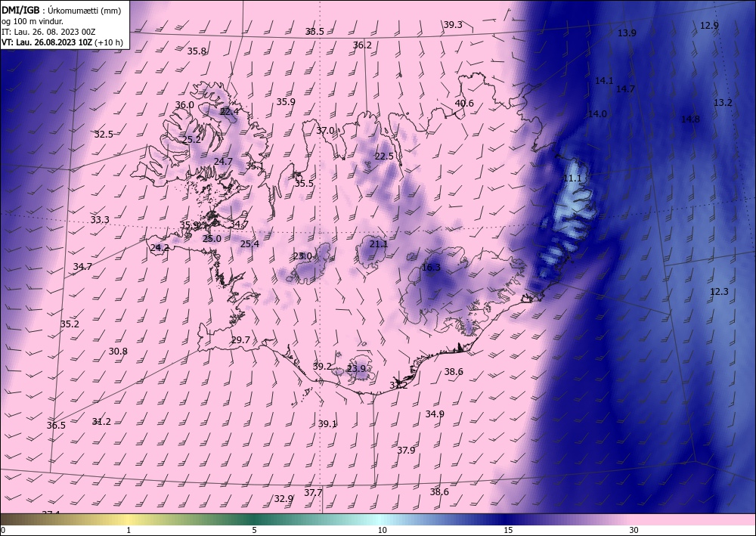
Task: Click the map value 12.3
Action: click(720, 292)
